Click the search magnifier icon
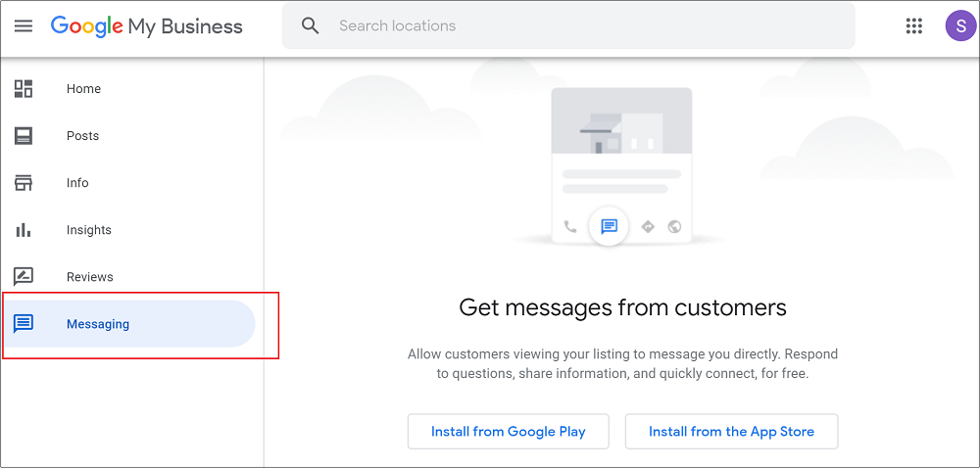This screenshot has height=468, width=980. (x=310, y=25)
